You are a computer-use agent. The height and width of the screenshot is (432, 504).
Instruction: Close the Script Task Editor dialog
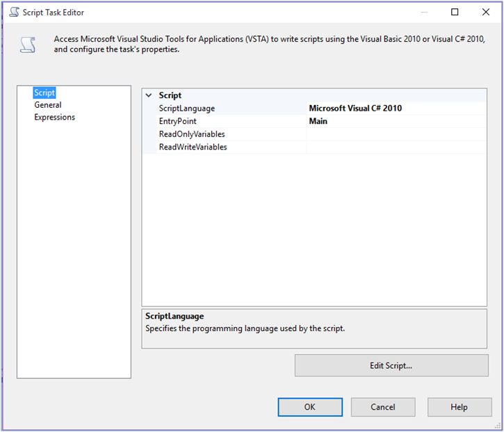click(x=486, y=13)
